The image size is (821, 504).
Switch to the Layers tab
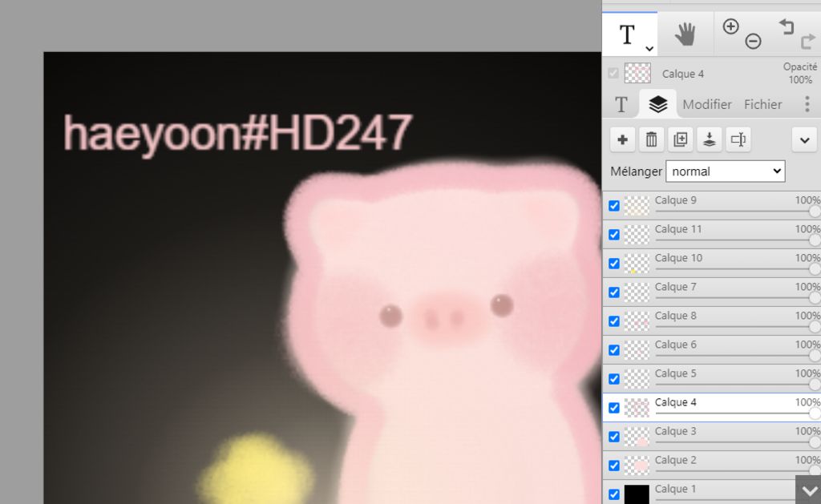point(658,104)
